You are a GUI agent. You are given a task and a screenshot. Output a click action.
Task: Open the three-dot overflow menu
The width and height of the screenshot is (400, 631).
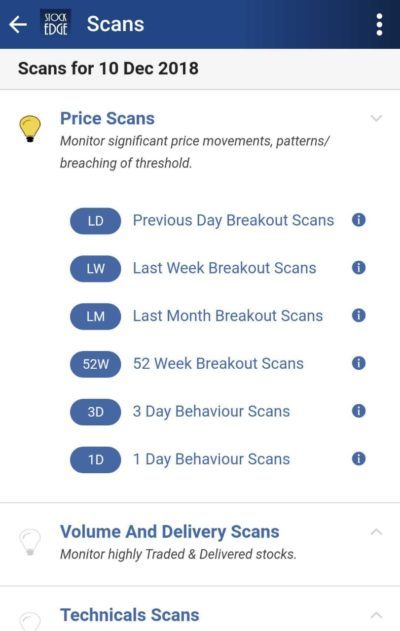(379, 25)
